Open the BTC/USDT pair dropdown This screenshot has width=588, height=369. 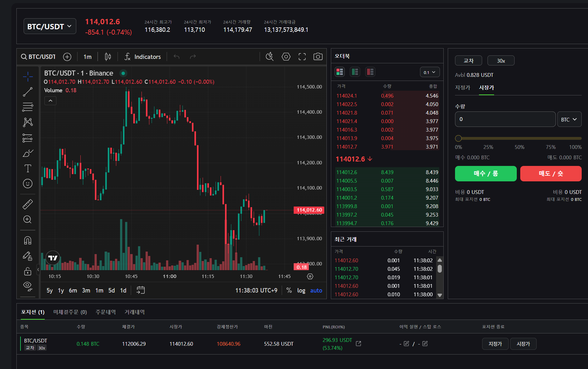(50, 26)
